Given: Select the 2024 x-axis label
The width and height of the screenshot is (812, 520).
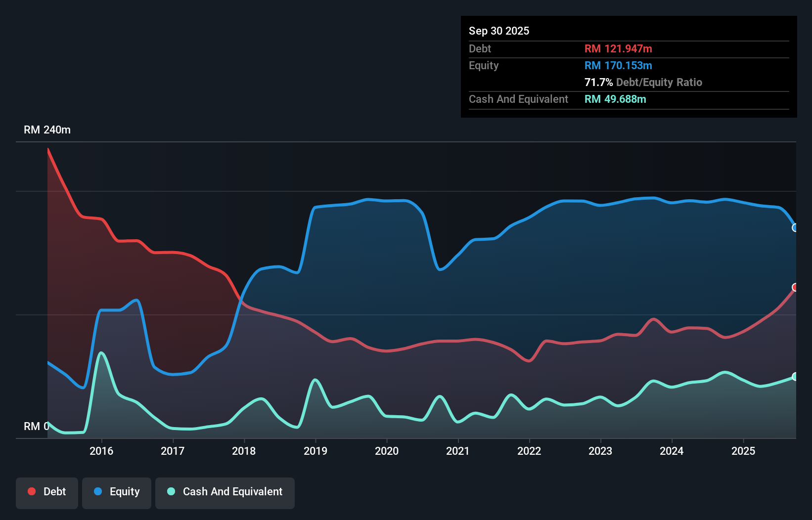Looking at the screenshot, I should click(672, 451).
